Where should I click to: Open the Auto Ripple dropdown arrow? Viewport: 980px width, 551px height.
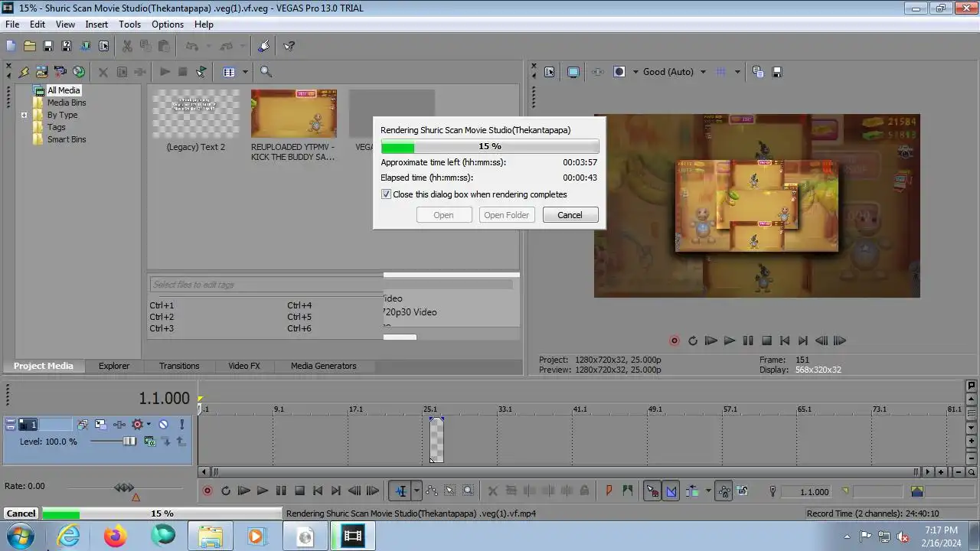click(708, 491)
